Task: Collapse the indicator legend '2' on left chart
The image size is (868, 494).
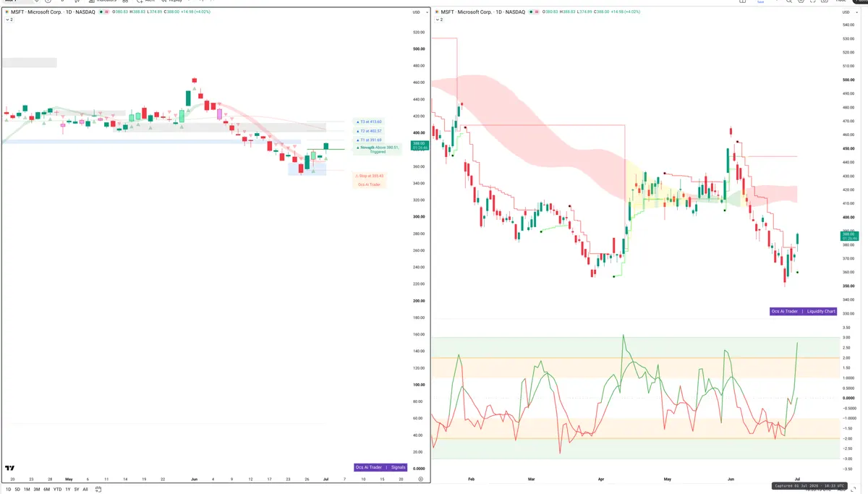Action: tap(9, 20)
